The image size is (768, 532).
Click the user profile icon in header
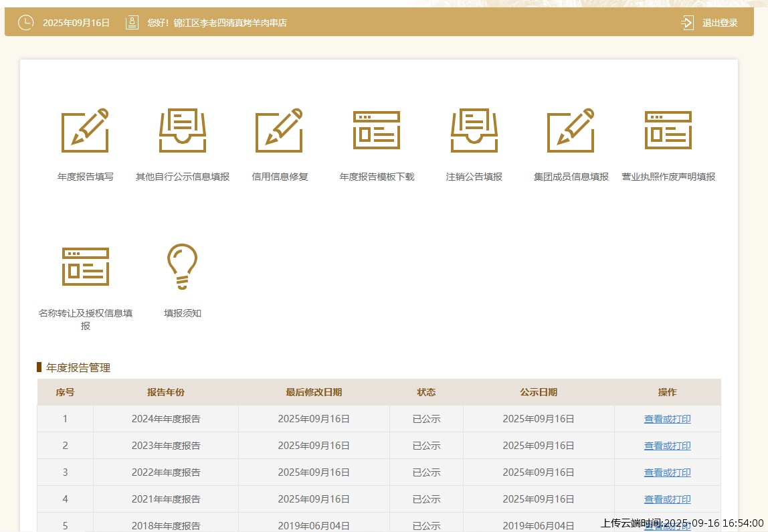pos(132,23)
